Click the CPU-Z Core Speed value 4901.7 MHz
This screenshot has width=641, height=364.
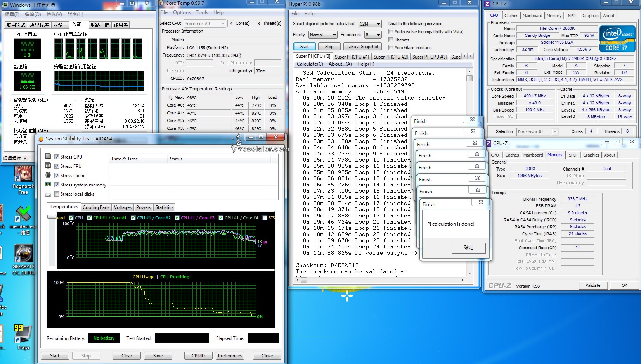pyautogui.click(x=534, y=96)
